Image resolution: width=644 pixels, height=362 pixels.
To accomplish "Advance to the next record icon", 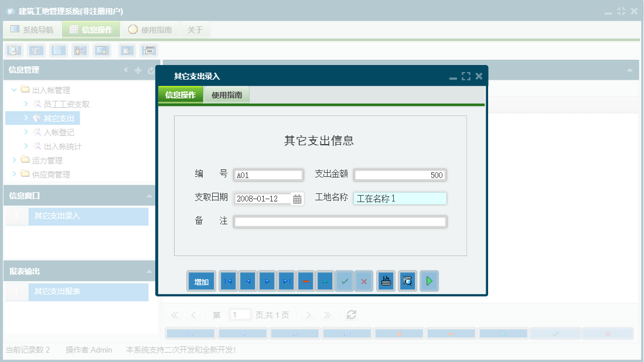I will pyautogui.click(x=267, y=281).
